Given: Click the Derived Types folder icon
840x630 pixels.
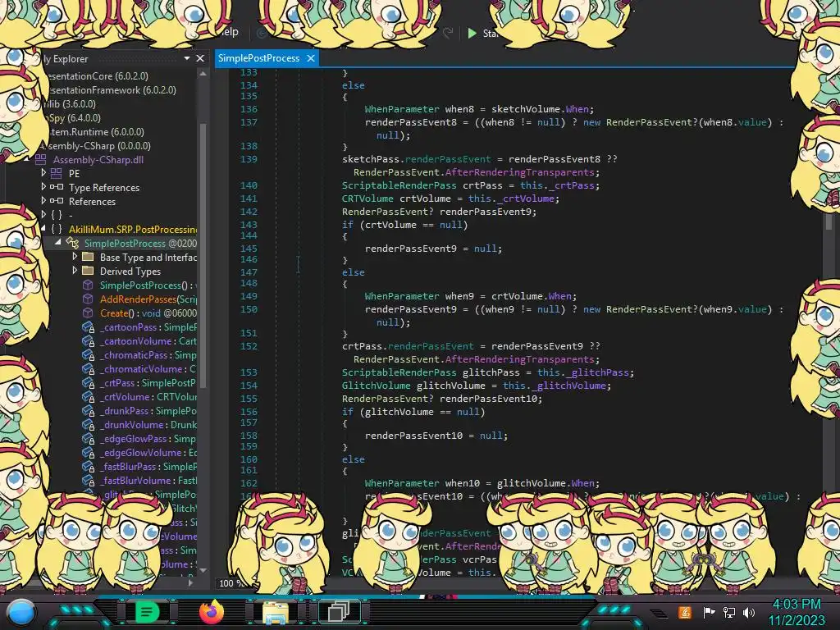Looking at the screenshot, I should (87, 271).
